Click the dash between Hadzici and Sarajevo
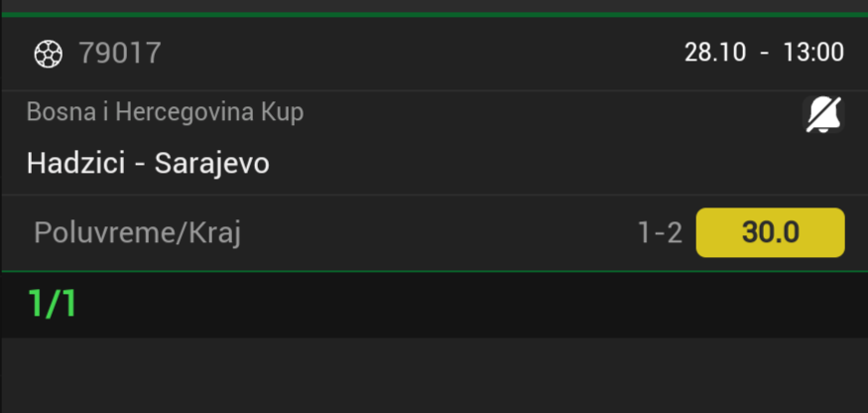 (x=140, y=164)
